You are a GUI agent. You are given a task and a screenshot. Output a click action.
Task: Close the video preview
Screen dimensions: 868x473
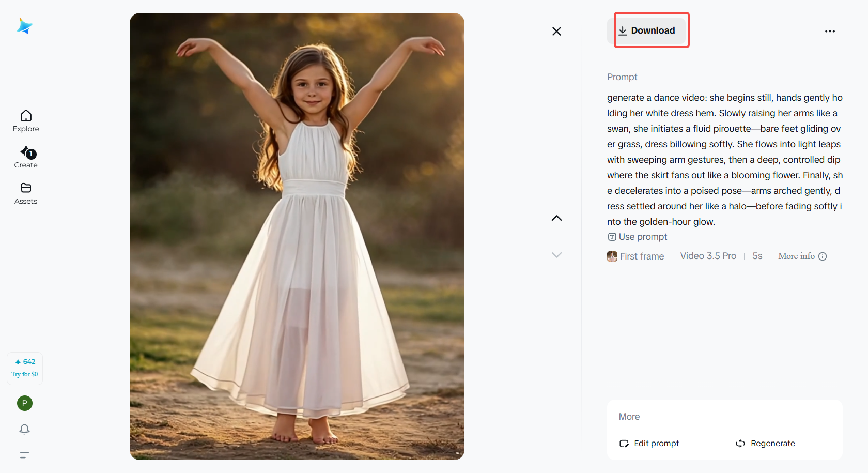click(x=556, y=32)
